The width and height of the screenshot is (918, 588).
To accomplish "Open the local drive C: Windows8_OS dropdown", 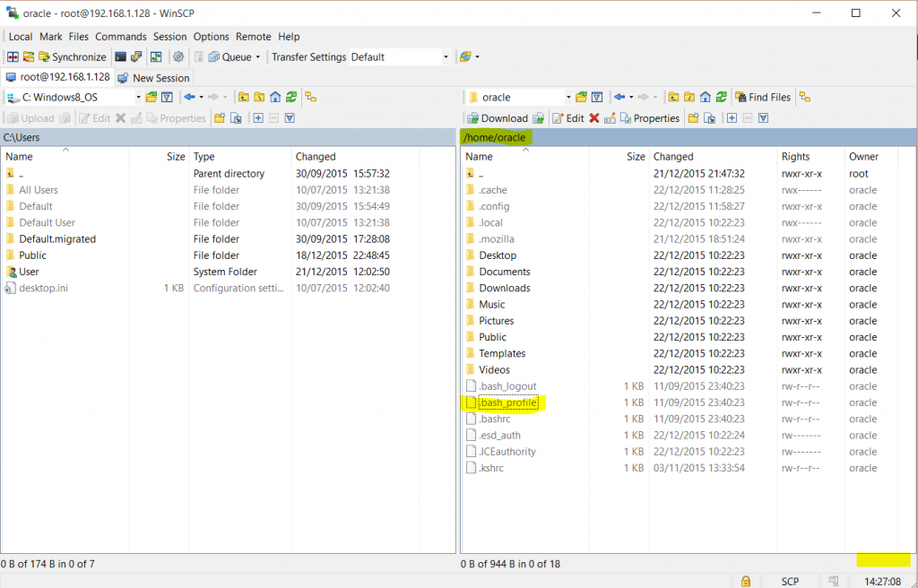I will coord(138,97).
